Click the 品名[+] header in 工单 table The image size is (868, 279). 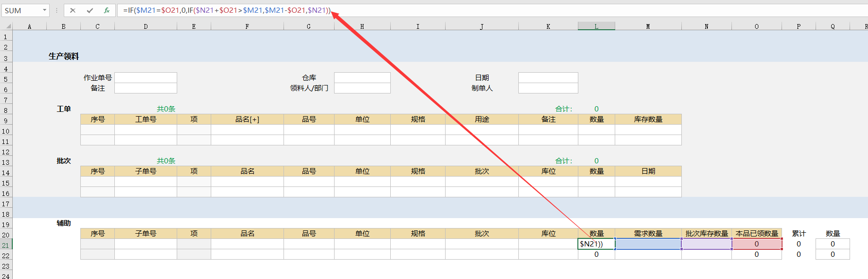[x=247, y=119]
